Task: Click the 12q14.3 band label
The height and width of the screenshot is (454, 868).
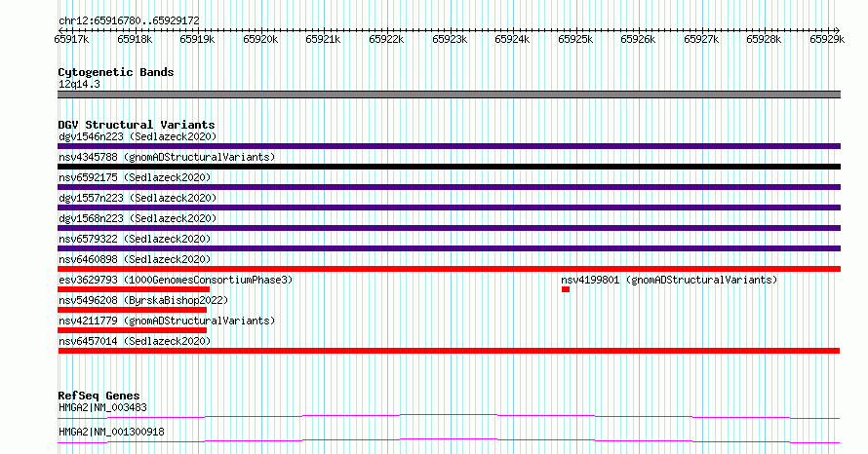Action: [79, 84]
